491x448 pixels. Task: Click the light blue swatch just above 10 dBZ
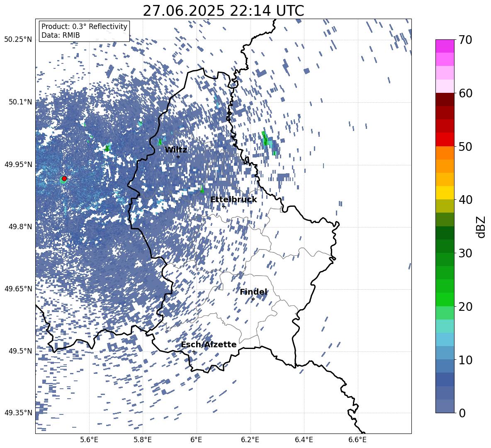tap(445, 353)
